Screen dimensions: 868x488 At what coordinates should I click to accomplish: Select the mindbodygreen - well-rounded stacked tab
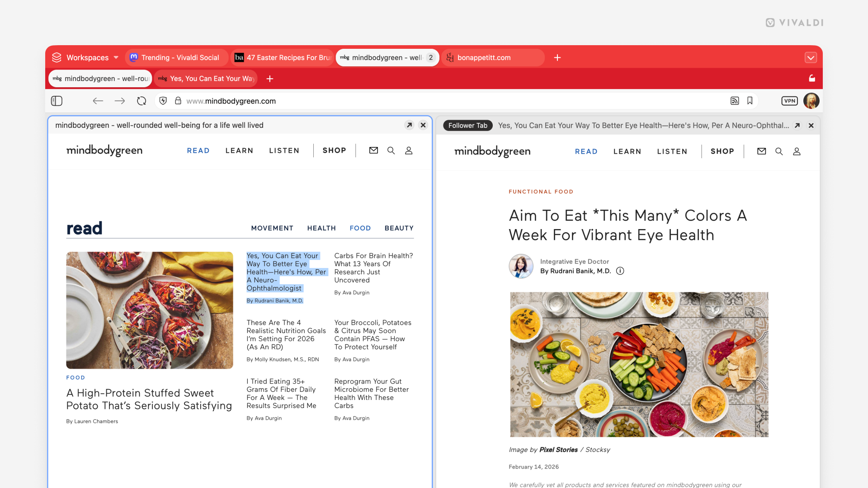coord(100,78)
